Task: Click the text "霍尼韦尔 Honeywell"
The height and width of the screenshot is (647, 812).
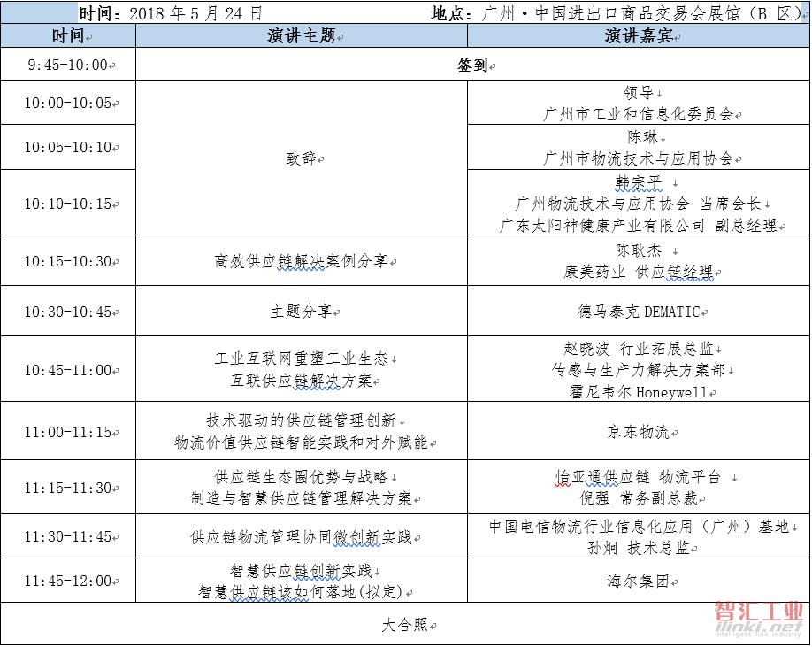Action: [x=638, y=391]
